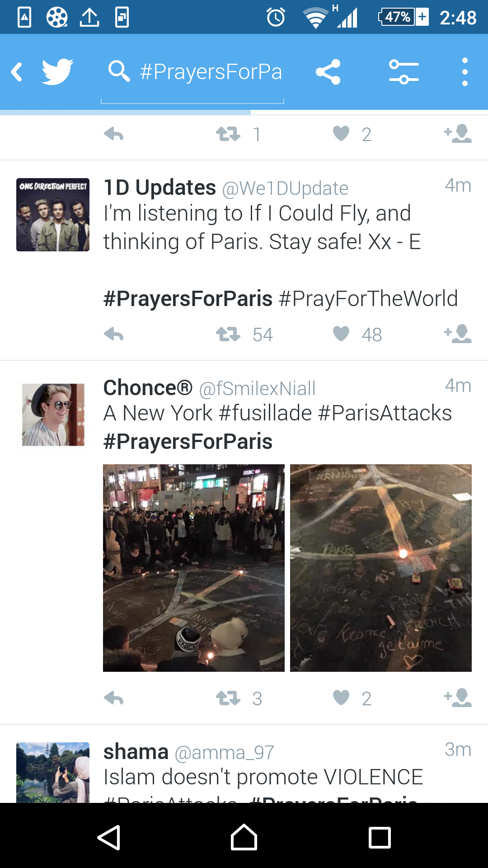488x868 pixels.
Task: Open the chalk peace sign photo
Action: (x=381, y=568)
